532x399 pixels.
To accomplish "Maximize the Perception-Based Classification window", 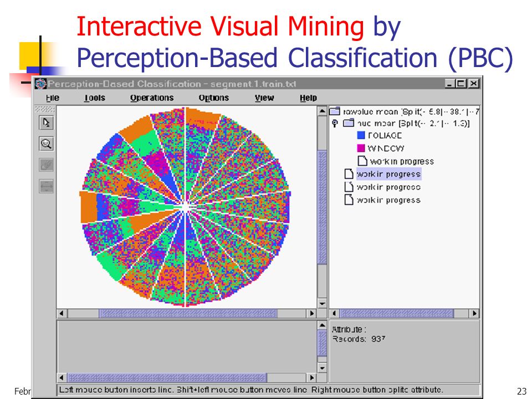I will pyautogui.click(x=462, y=84).
